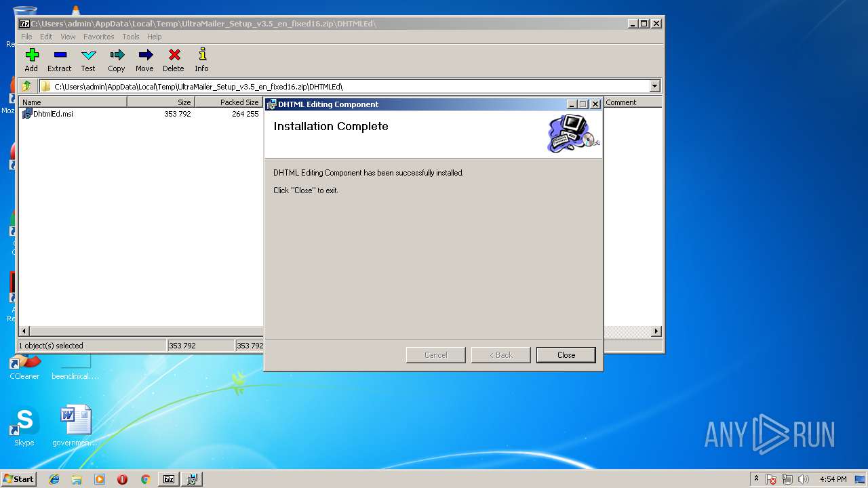868x488 pixels.
Task: Click the disabled Cancel button in installer
Action: (x=436, y=355)
